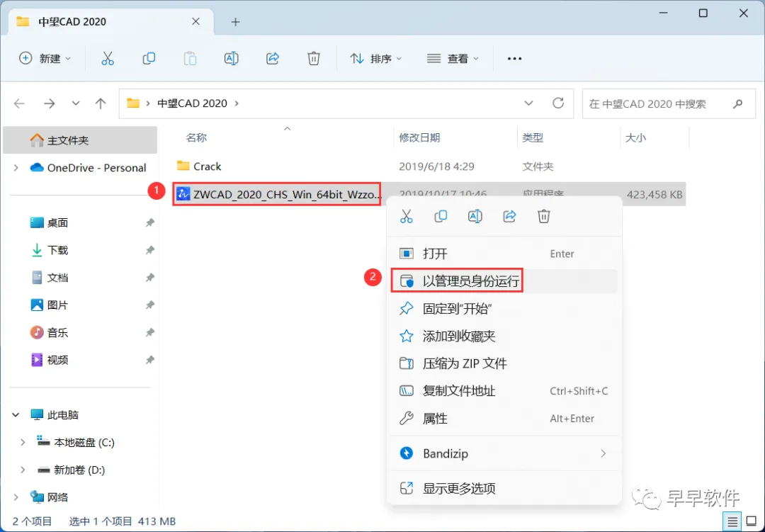This screenshot has height=532, width=765.
Task: Go forward with the Forward arrow
Action: click(x=50, y=103)
